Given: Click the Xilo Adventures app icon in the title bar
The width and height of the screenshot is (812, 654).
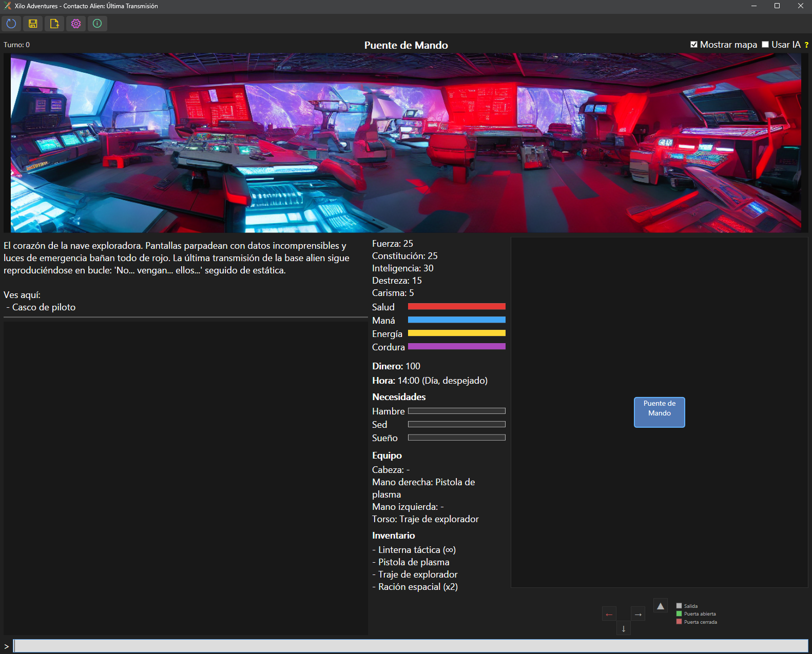Looking at the screenshot, I should coord(7,6).
